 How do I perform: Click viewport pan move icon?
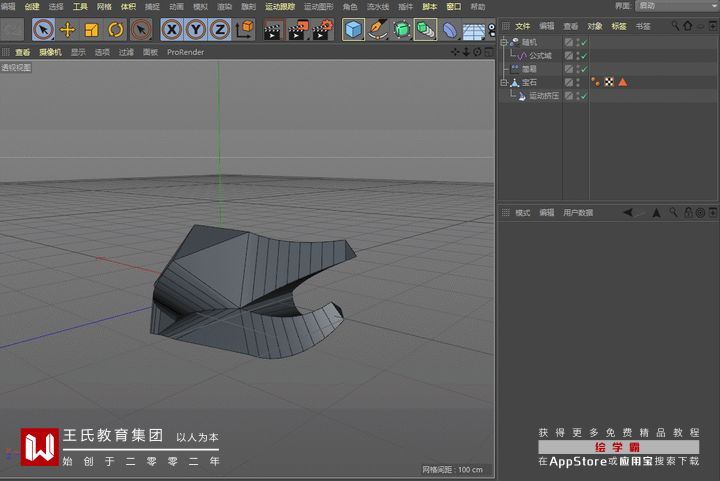[x=455, y=52]
